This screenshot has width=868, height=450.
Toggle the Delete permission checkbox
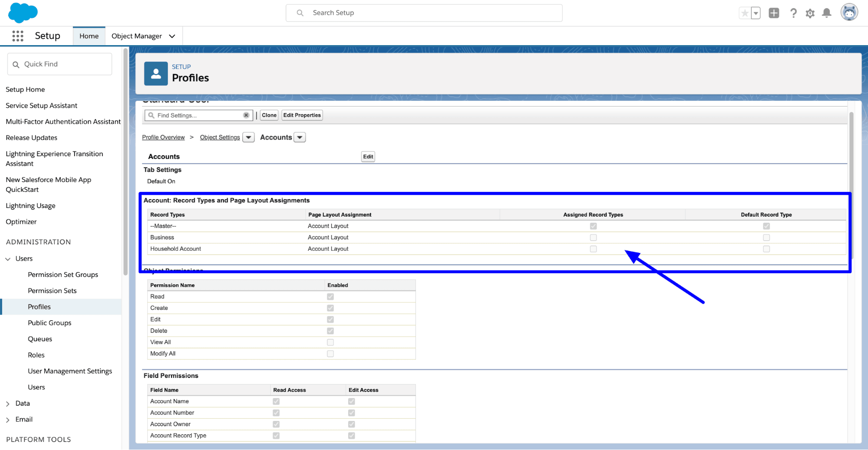[x=330, y=331]
